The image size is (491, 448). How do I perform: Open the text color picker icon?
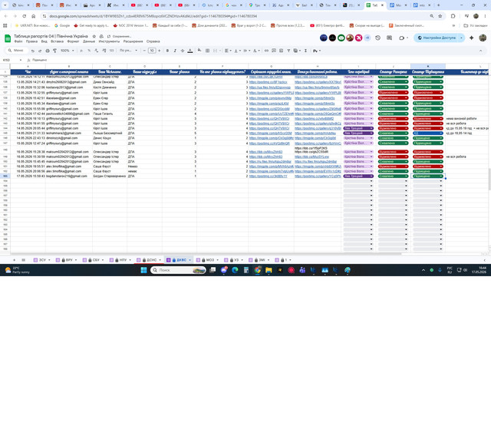(190, 51)
